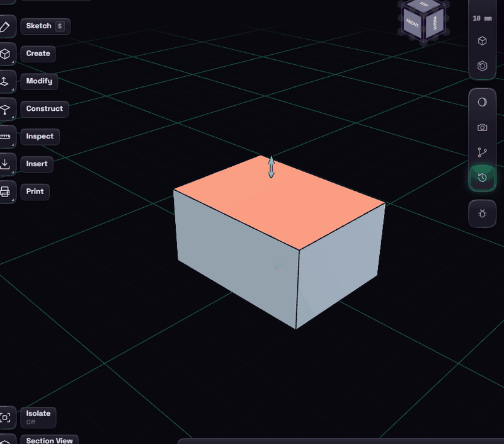The height and width of the screenshot is (444, 504).
Task: Activate the Inspect ruler icon
Action: pyautogui.click(x=4, y=137)
